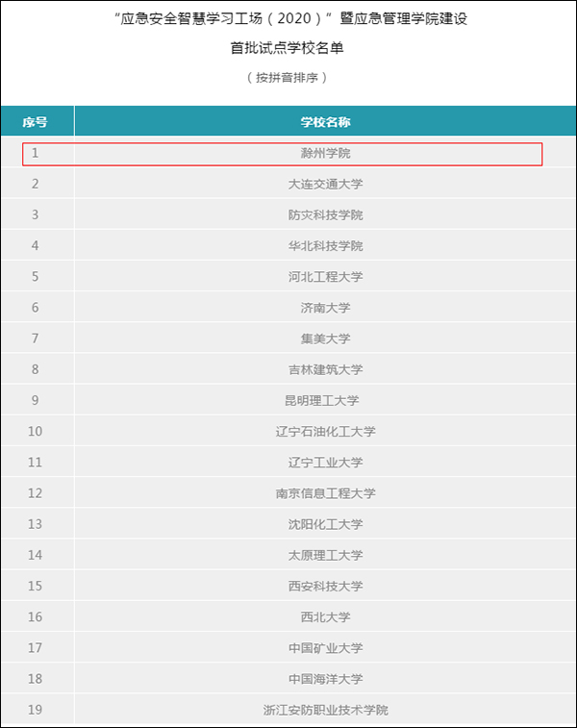
Task: Click 大连交通大学 in the list
Action: coord(325,184)
